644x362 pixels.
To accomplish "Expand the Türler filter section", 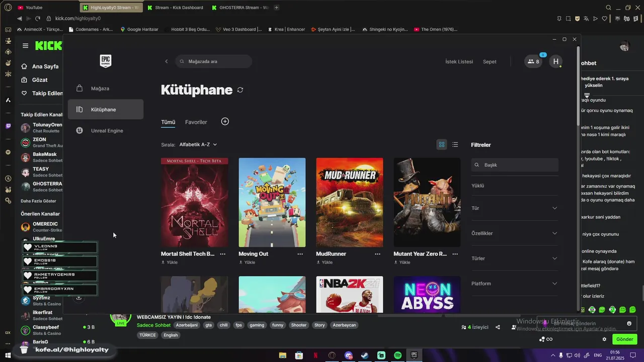I will point(515,258).
